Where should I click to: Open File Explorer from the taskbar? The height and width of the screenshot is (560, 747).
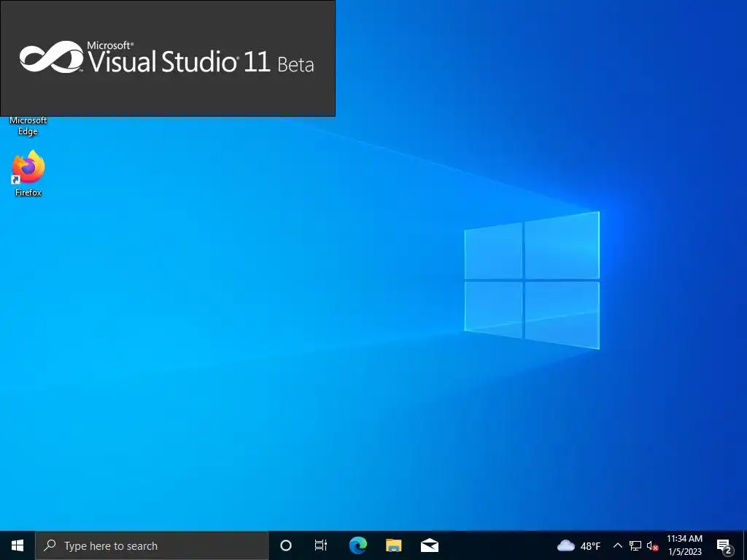(393, 545)
